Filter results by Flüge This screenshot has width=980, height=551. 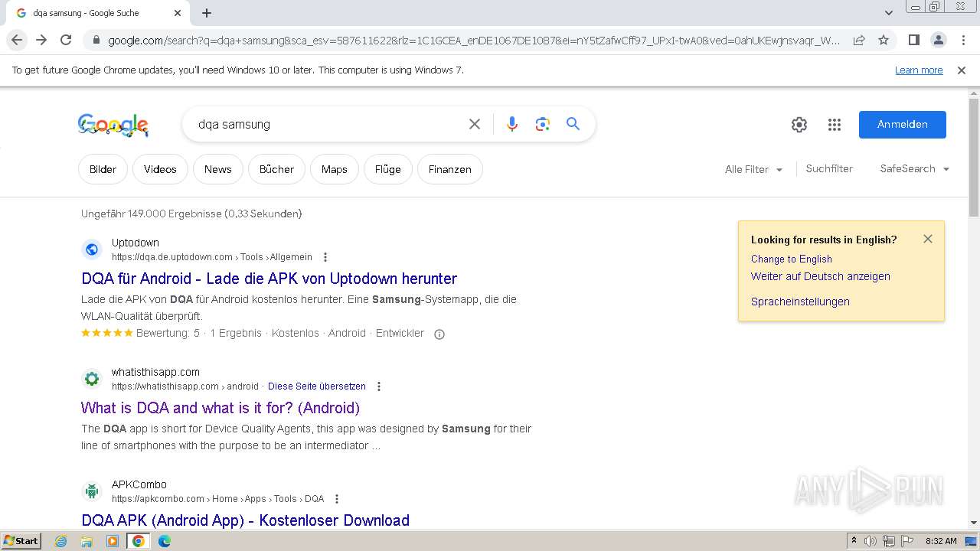(x=387, y=169)
